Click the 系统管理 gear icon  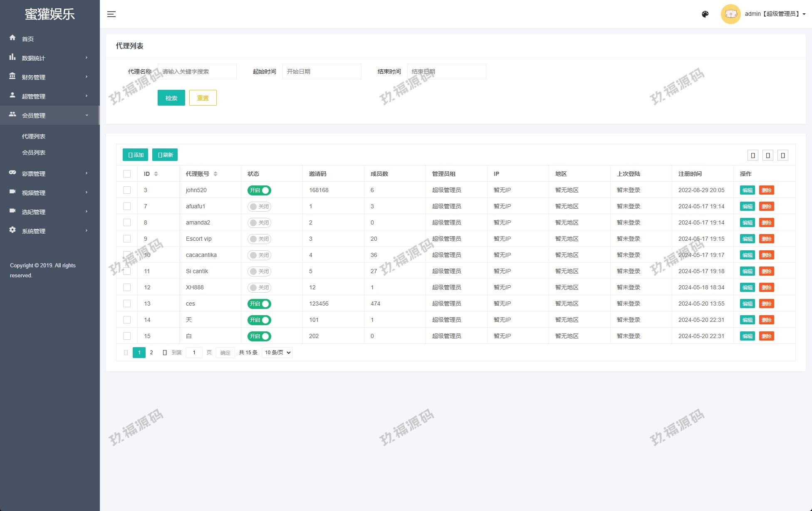(x=12, y=230)
